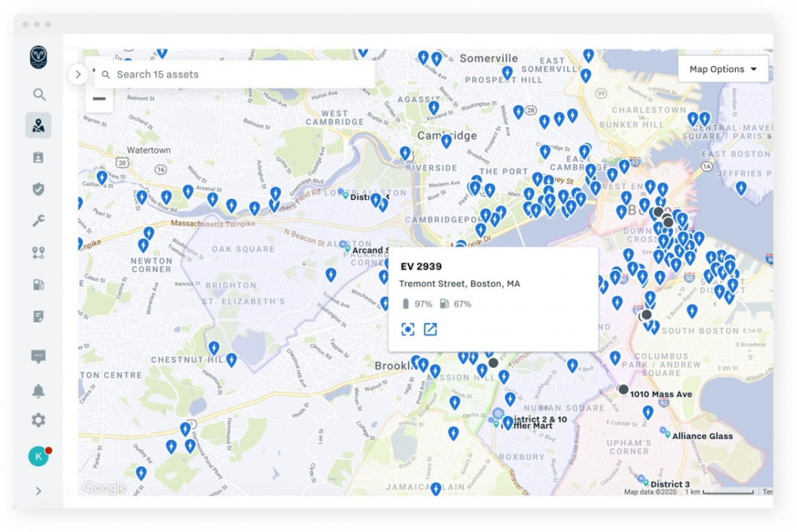The width and height of the screenshot is (797, 532).
Task: Center the map on EV 2939 via the popup's focus icon
Action: [x=408, y=329]
